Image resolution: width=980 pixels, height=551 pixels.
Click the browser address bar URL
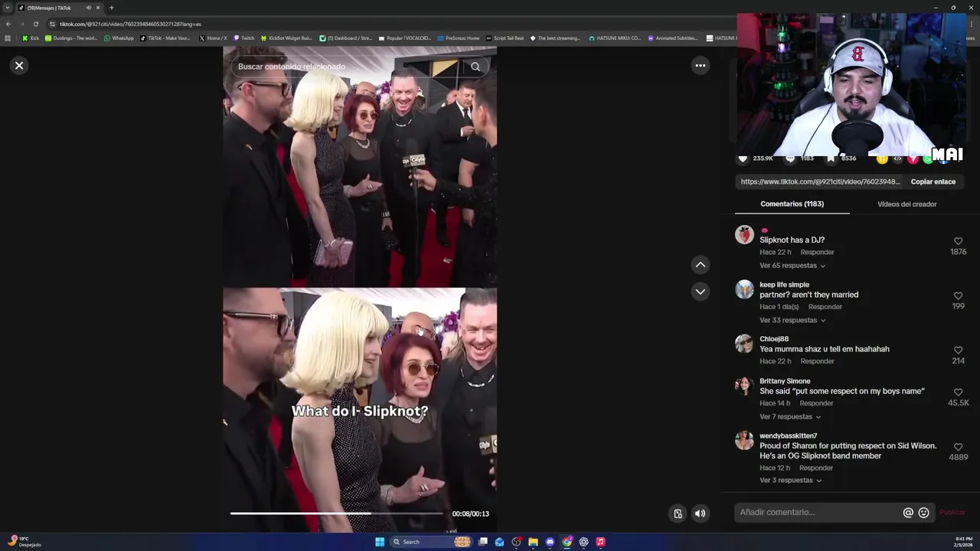[130, 24]
